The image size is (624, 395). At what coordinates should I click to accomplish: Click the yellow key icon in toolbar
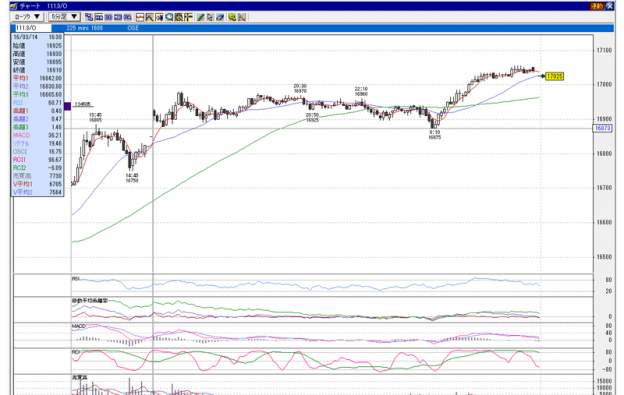click(232, 17)
